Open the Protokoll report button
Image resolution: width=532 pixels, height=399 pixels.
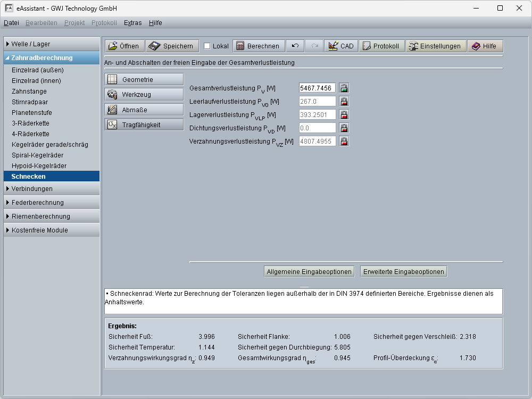click(381, 46)
